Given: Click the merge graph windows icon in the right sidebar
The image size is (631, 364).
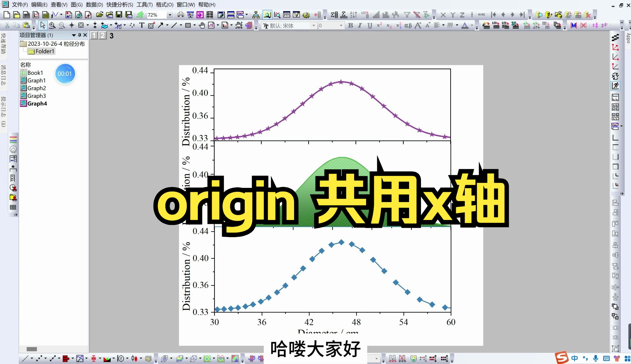Looking at the screenshot, I should coord(615,126).
